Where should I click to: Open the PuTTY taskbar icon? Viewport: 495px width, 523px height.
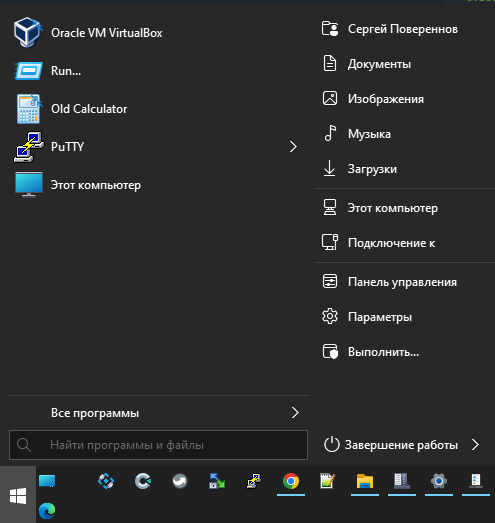point(254,481)
